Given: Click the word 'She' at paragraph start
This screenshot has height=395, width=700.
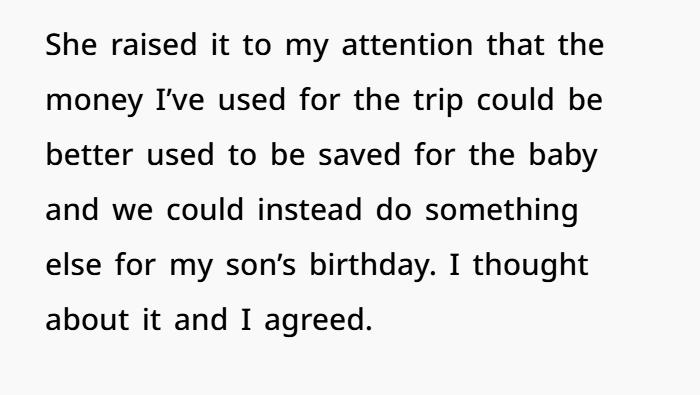Looking at the screenshot, I should click(71, 45).
